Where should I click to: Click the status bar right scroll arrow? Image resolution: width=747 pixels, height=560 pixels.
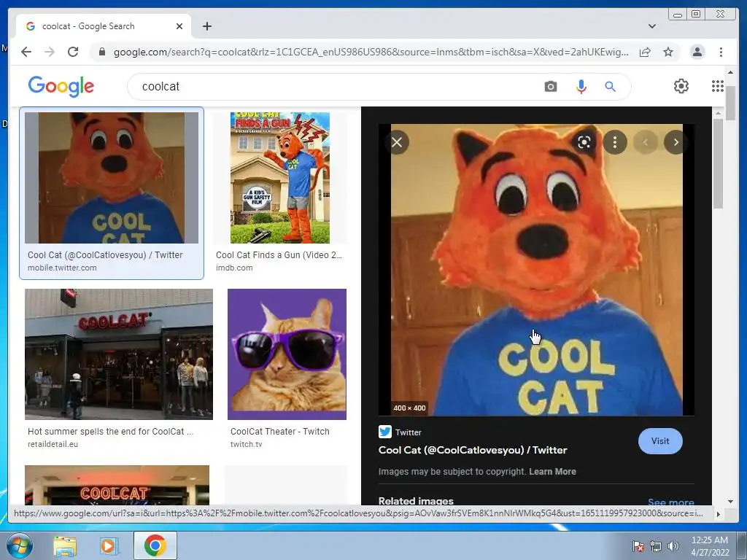(x=718, y=514)
